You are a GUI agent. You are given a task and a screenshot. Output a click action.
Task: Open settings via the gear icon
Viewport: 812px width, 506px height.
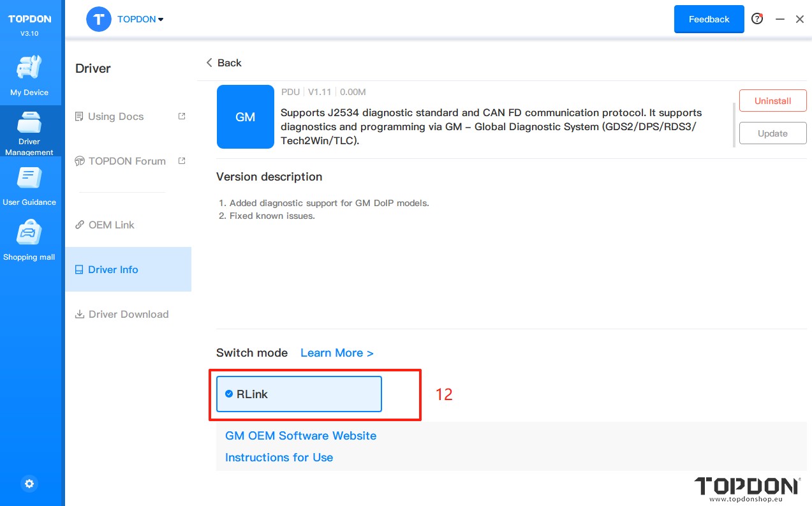(29, 484)
